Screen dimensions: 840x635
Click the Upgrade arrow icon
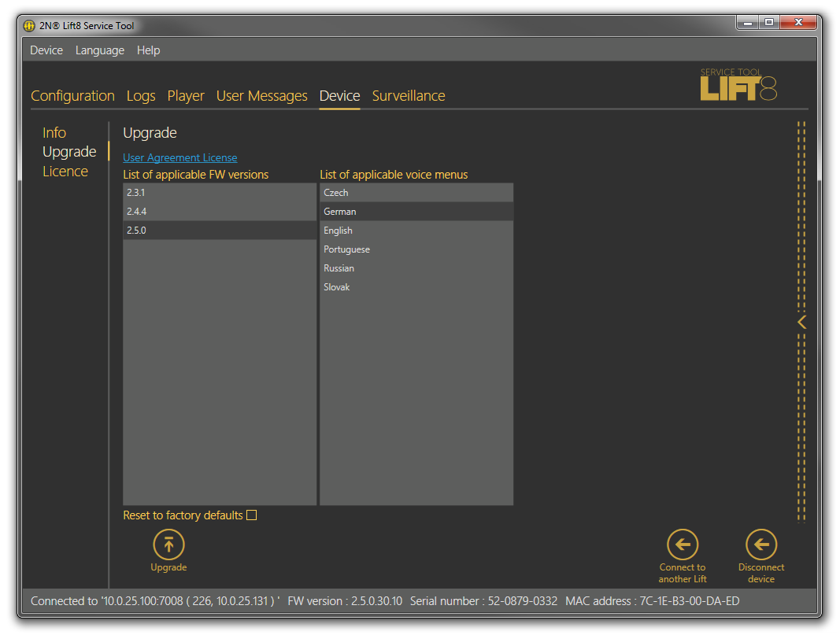[168, 545]
